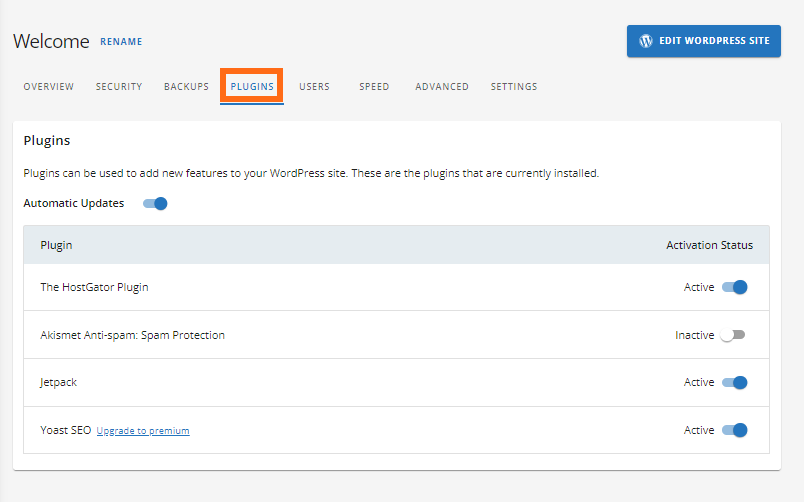Click the Welcome site title
Viewport: 804px width, 502px height.
click(x=51, y=41)
